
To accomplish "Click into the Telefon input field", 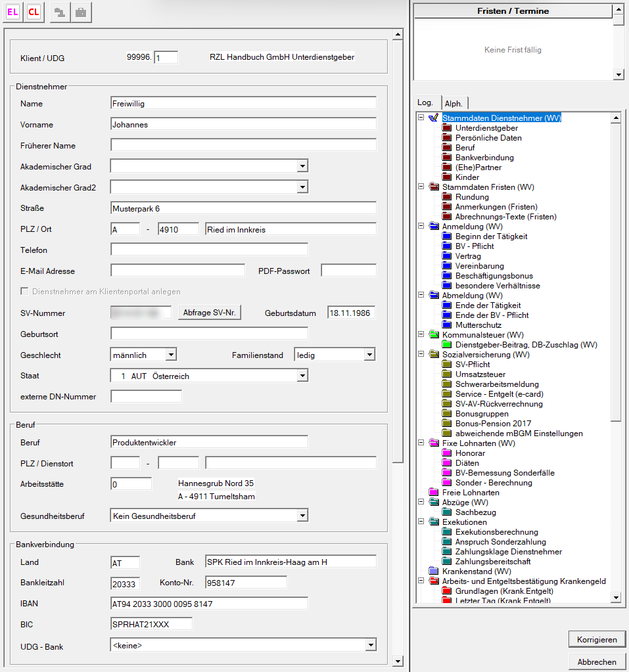I will tap(209, 250).
